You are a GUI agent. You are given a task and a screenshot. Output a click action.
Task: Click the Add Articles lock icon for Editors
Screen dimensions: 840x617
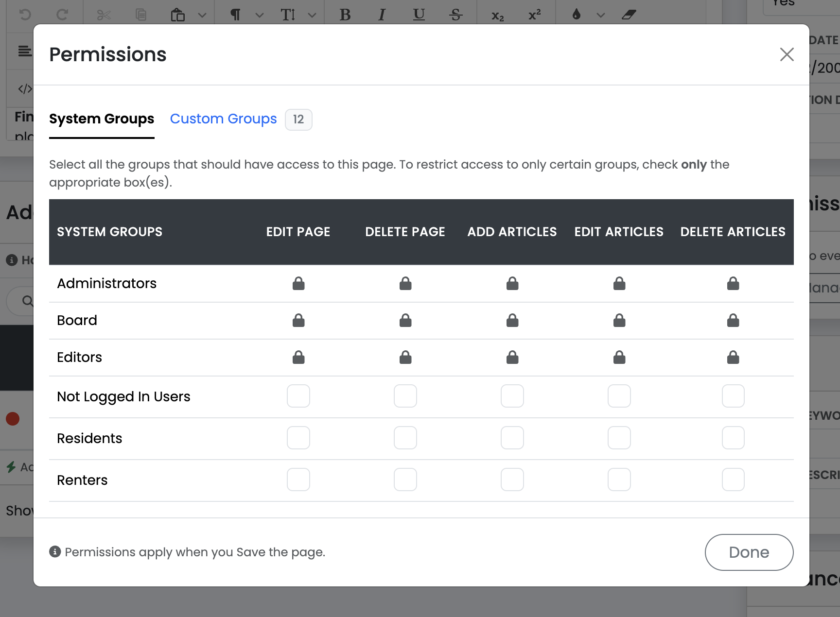(x=512, y=357)
